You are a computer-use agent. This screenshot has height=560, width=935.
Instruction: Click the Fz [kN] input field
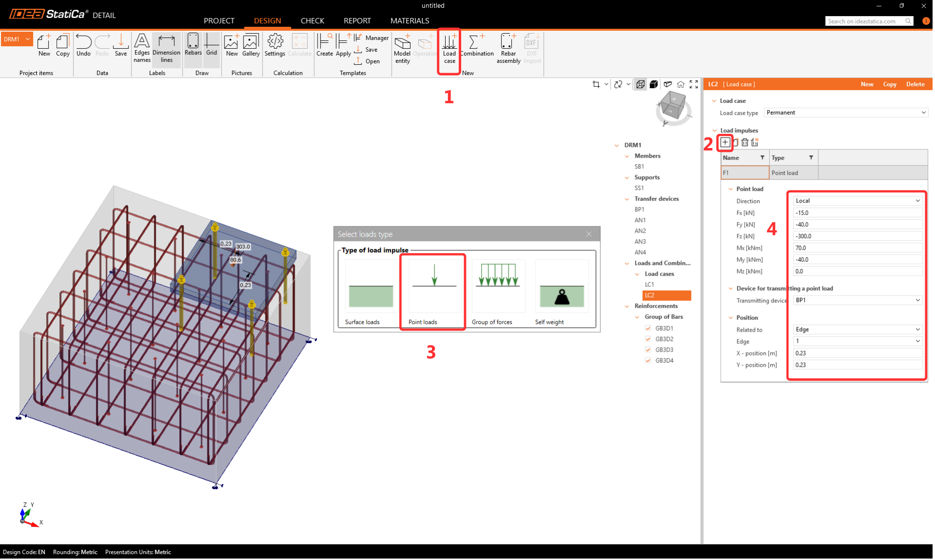pyautogui.click(x=857, y=236)
